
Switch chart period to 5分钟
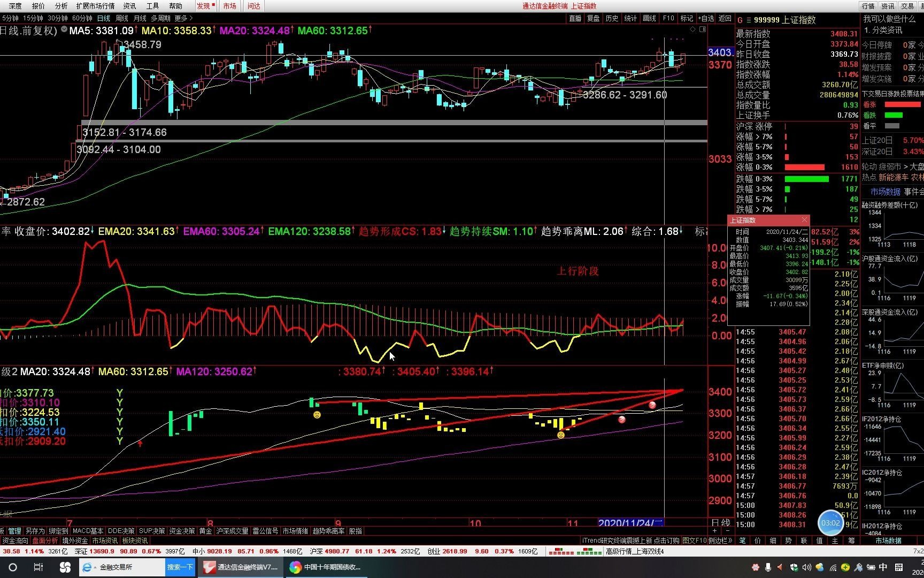(x=10, y=18)
